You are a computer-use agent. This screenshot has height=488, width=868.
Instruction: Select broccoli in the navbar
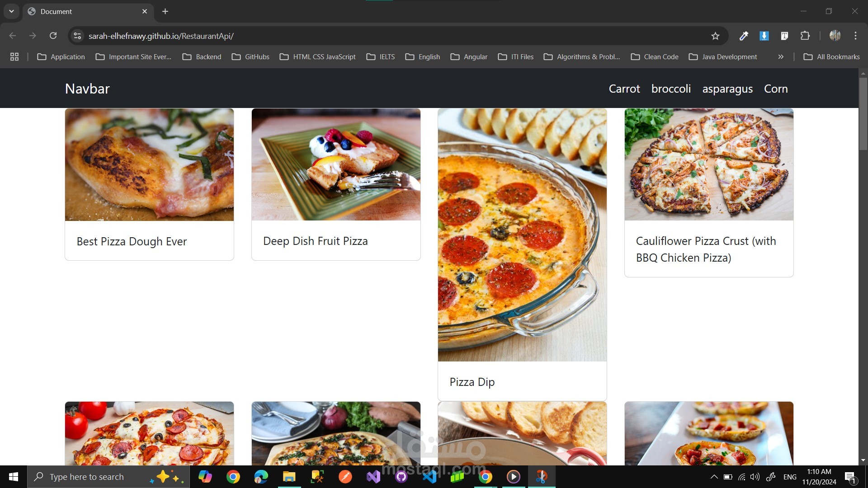coord(671,89)
